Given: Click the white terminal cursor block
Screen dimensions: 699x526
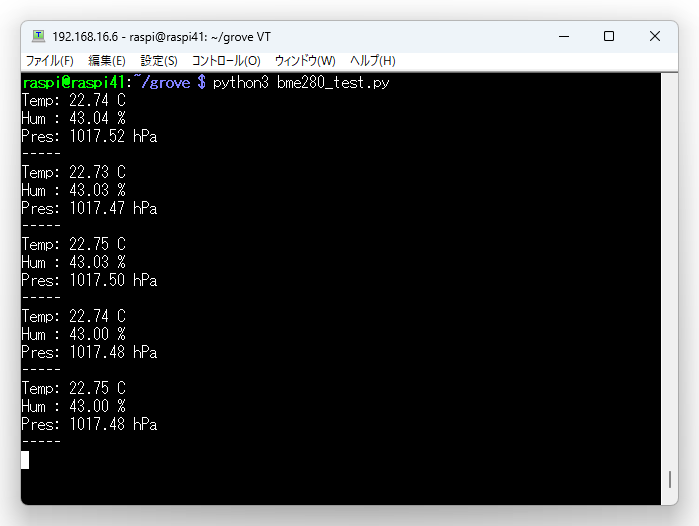Looking at the screenshot, I should click(25, 459).
